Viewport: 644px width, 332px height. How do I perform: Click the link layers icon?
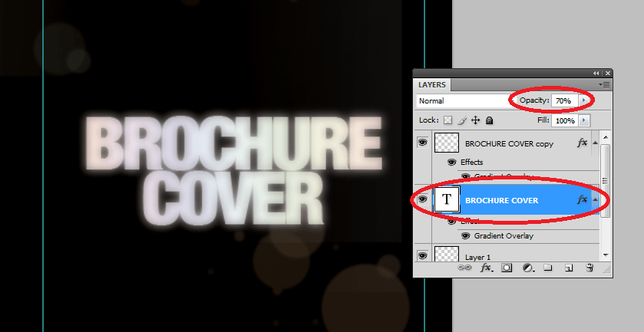(464, 268)
